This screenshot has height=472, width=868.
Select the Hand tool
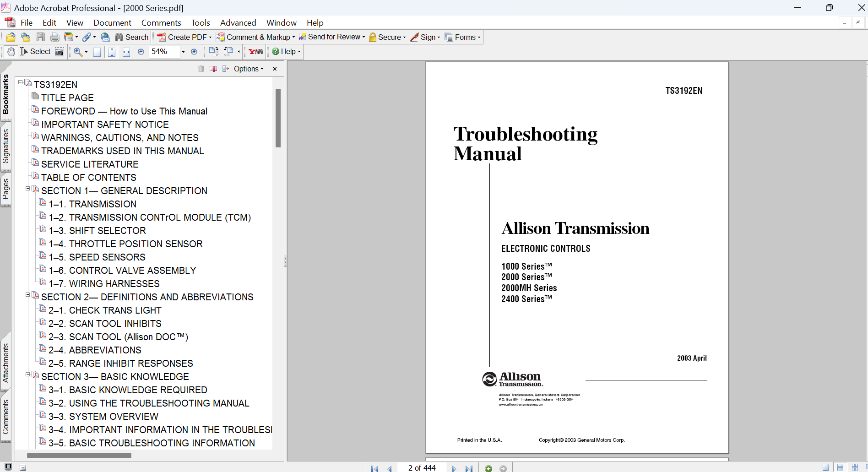(11, 51)
